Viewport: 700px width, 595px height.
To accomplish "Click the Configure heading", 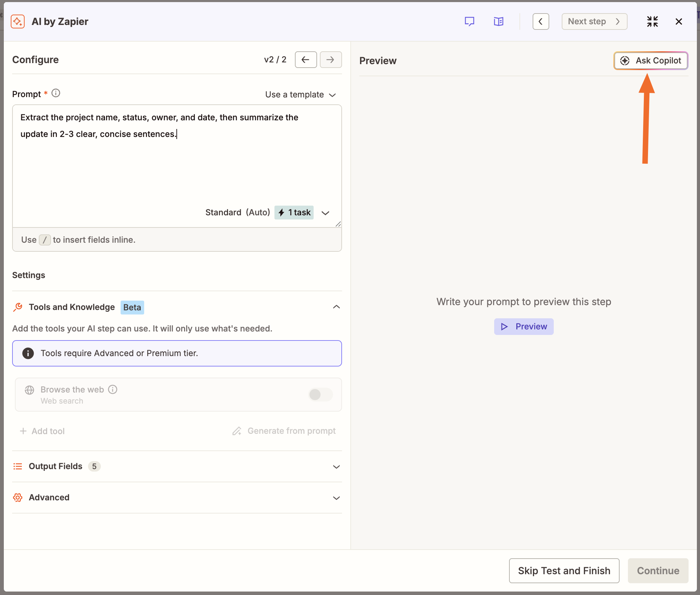I will 35,60.
